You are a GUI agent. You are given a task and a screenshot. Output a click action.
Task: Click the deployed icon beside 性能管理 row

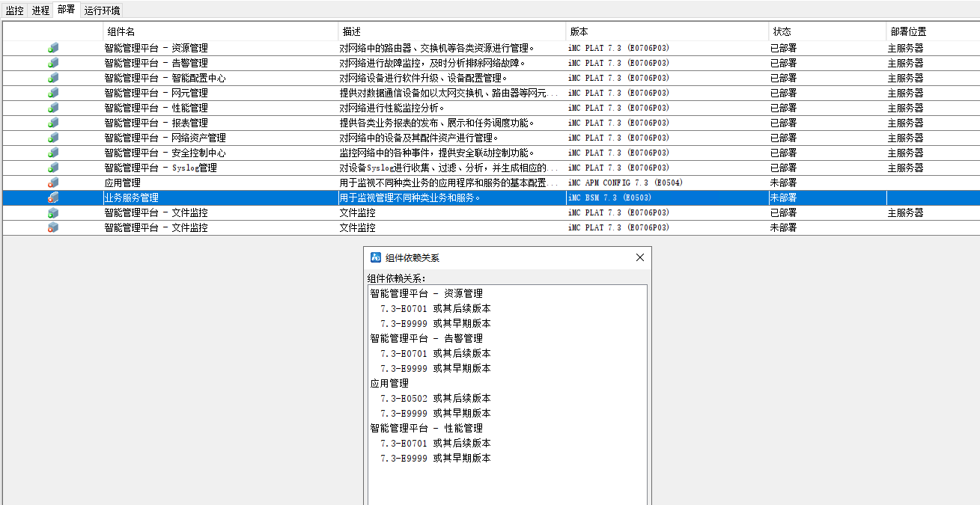(x=53, y=108)
